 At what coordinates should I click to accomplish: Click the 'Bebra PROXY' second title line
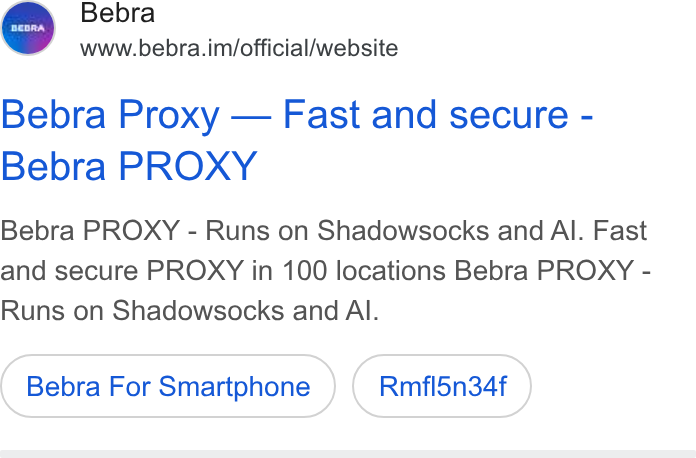coord(129,166)
